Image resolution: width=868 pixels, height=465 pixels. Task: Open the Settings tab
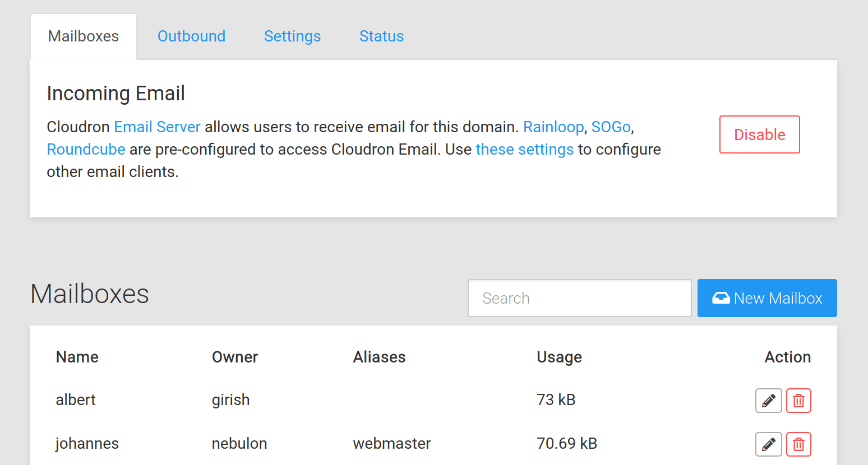tap(292, 36)
